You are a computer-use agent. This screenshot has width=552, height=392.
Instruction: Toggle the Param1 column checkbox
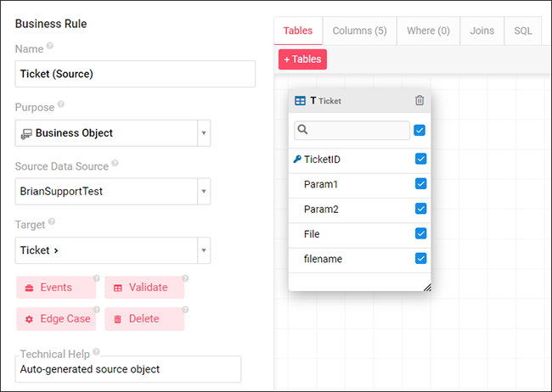pyautogui.click(x=420, y=183)
